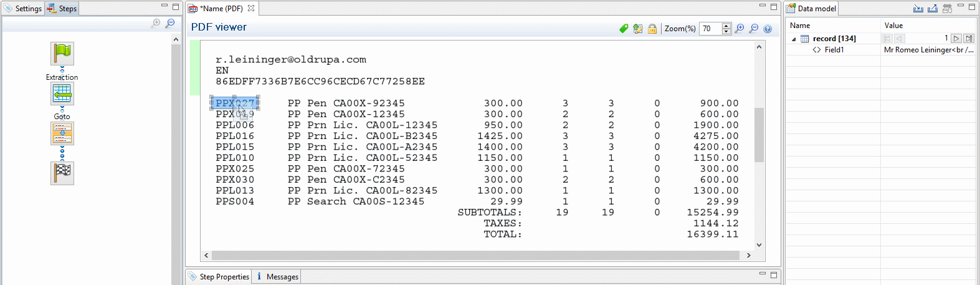Viewport: 980px width, 285px height.
Task: Jump to last record in Data model
Action: [969, 39]
